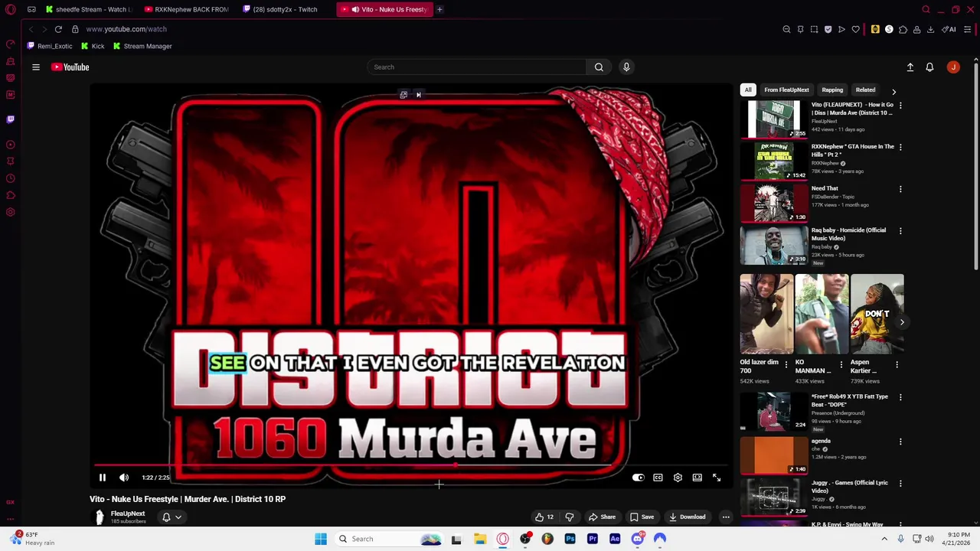Select the Related filter chip
Screen dimensions: 980x551
[865, 90]
